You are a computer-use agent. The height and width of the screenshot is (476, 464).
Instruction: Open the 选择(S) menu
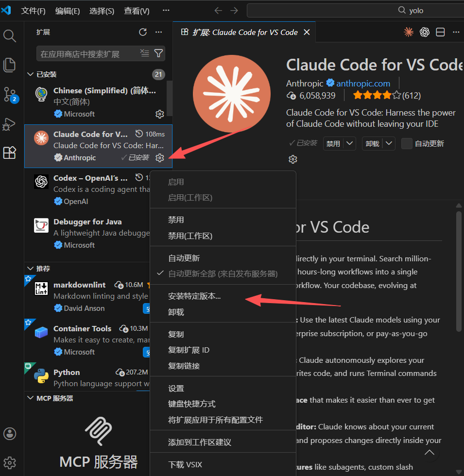(102, 11)
